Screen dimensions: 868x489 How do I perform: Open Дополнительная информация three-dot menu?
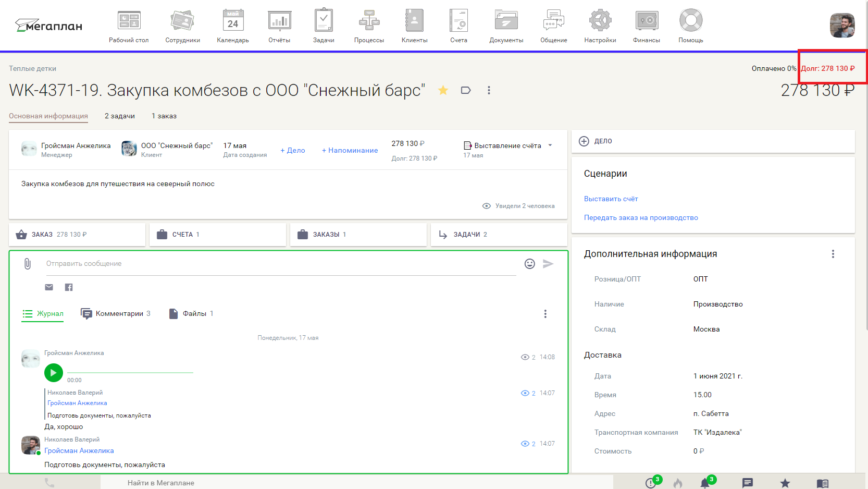tap(833, 254)
